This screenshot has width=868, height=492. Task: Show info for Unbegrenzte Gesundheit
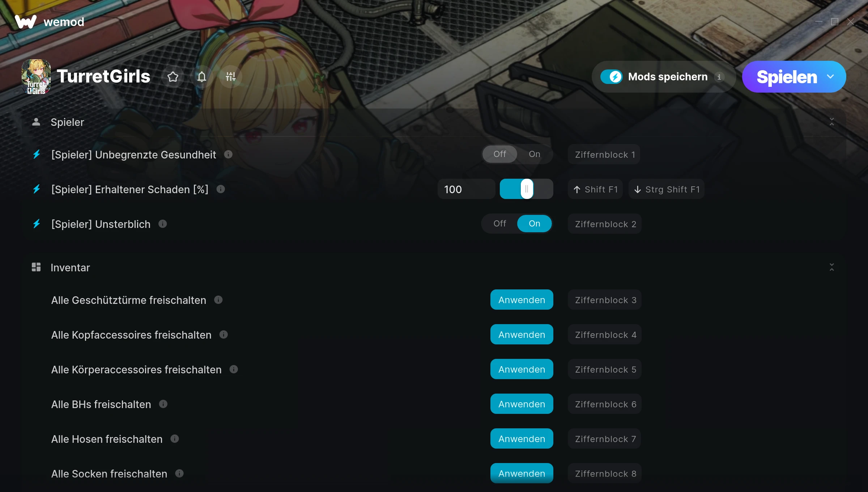click(228, 154)
